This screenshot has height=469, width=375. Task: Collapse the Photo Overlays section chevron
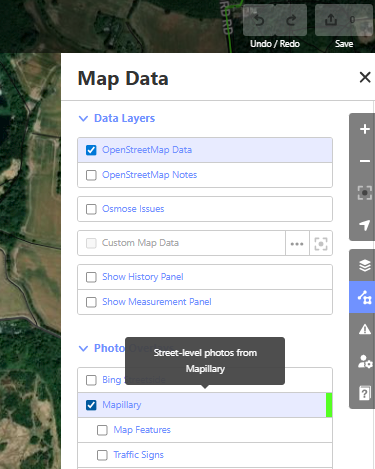83,348
